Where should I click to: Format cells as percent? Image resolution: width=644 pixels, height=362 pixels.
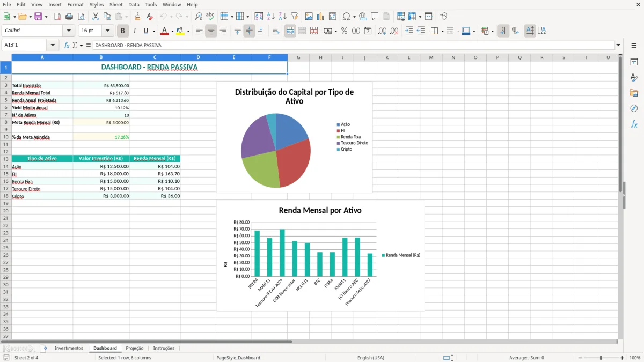coord(344,31)
